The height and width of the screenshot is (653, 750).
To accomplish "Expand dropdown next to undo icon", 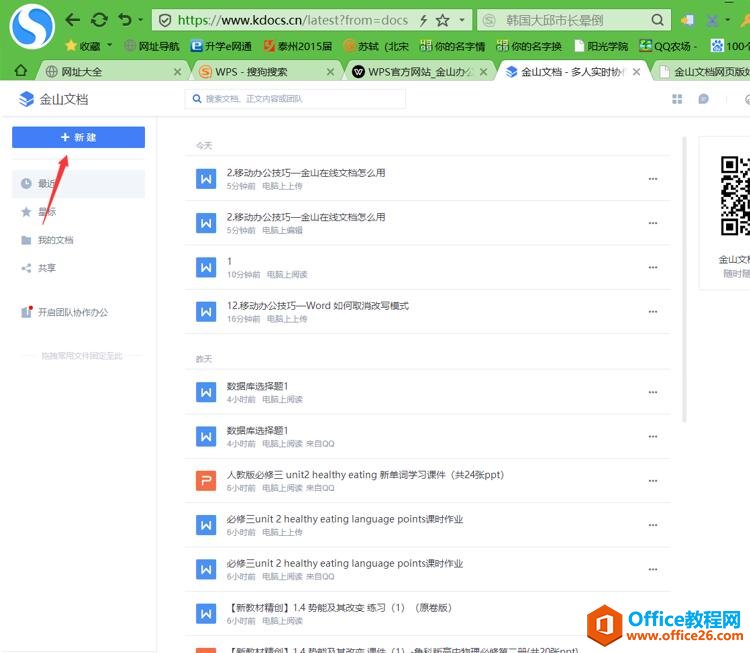I will 141,20.
